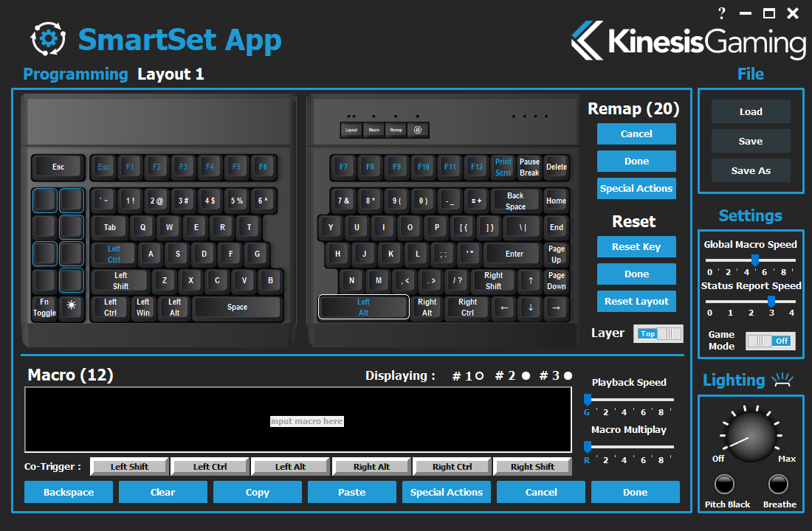The image size is (812, 531).
Task: Select the Page Down key
Action: tap(557, 280)
